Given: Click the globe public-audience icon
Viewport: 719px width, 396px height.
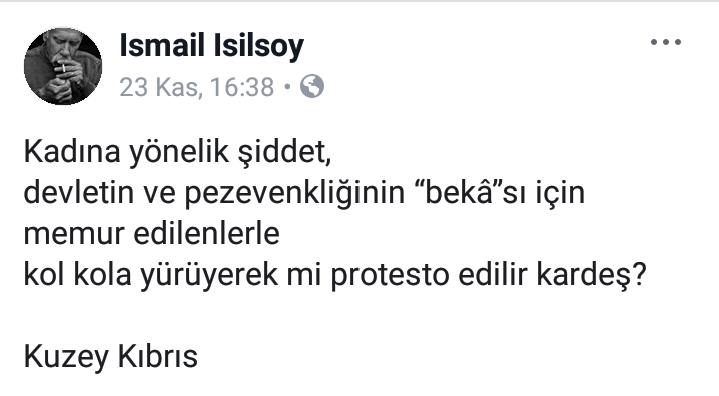Looking at the screenshot, I should [312, 86].
